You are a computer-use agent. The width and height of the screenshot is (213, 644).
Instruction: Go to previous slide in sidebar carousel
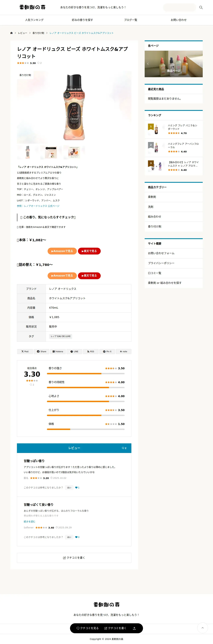(x=148, y=64)
